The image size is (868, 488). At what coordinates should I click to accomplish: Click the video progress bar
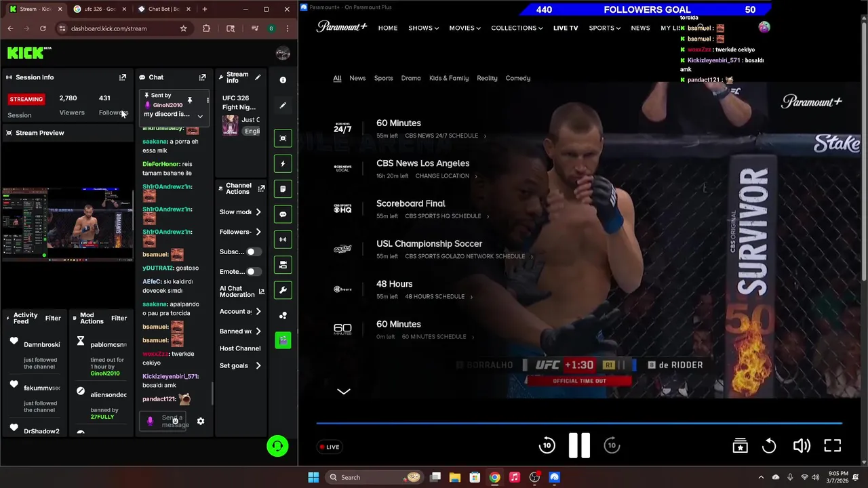pyautogui.click(x=579, y=424)
